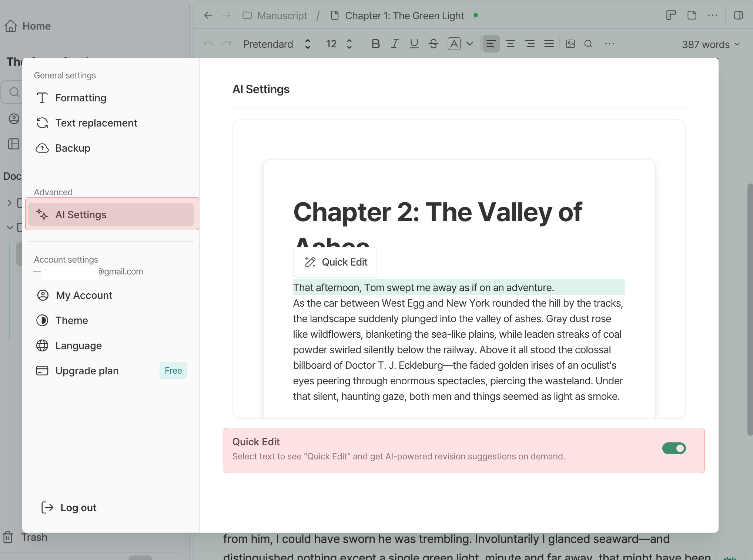Open Language settings
The height and width of the screenshot is (560, 753).
click(x=111, y=345)
